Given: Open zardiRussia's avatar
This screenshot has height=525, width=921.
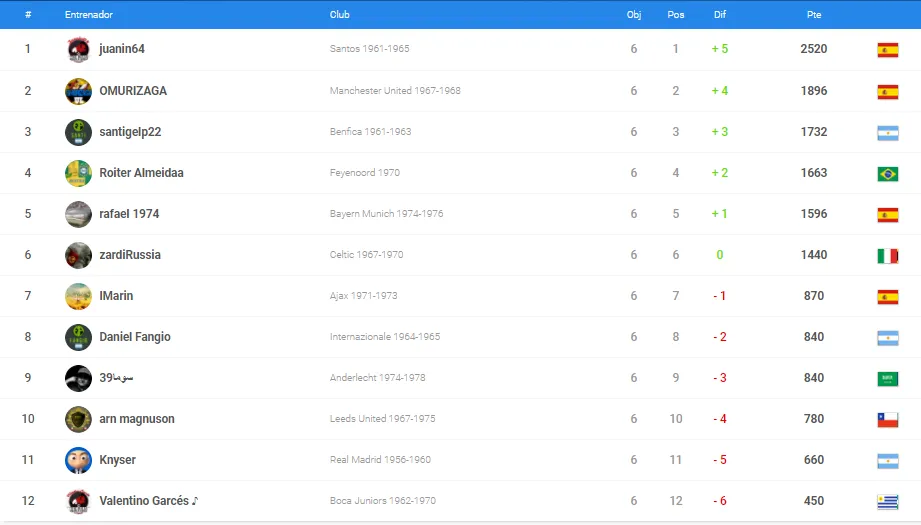Looking at the screenshot, I should point(78,255).
